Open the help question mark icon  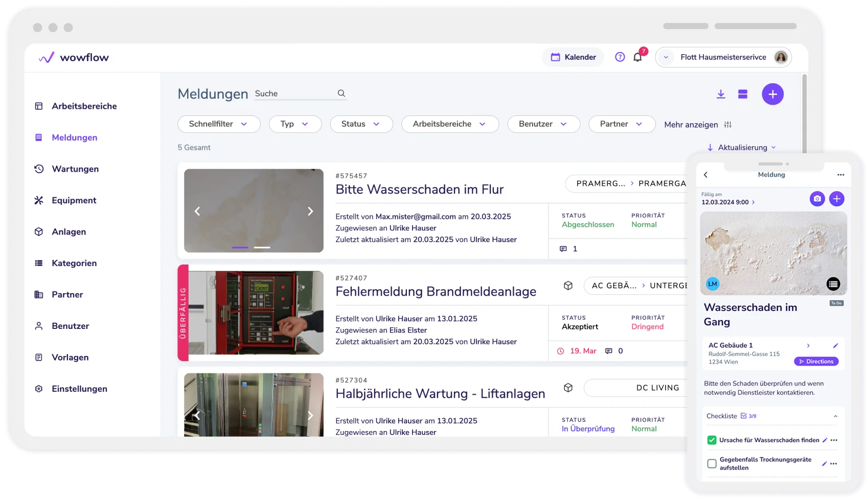pyautogui.click(x=620, y=57)
